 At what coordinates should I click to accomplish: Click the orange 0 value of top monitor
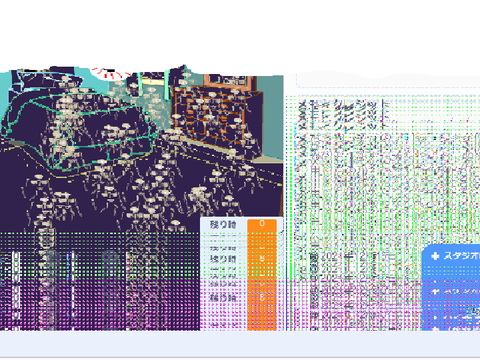point(262,224)
